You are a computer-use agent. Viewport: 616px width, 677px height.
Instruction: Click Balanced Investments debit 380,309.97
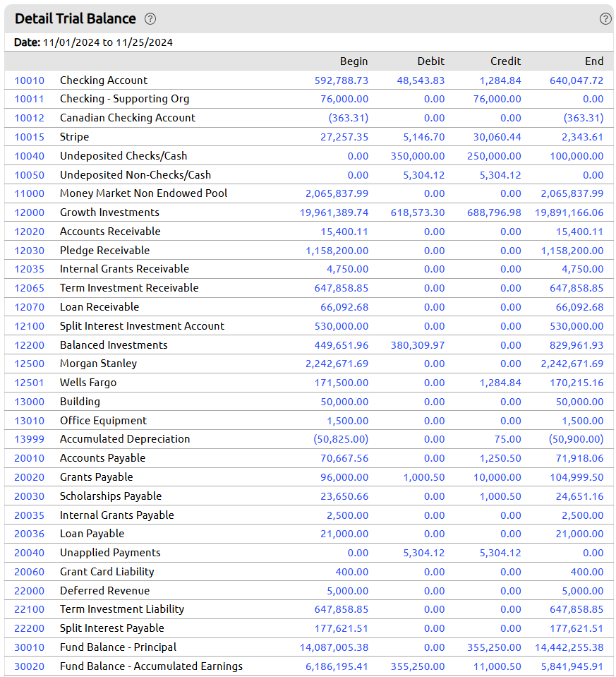[418, 345]
